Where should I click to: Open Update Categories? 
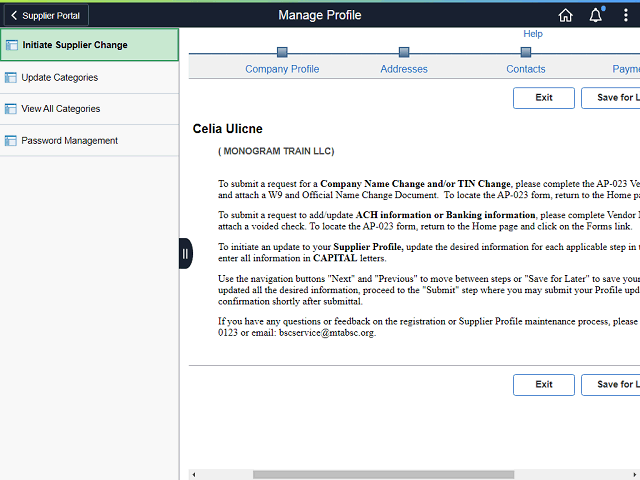pos(89,78)
